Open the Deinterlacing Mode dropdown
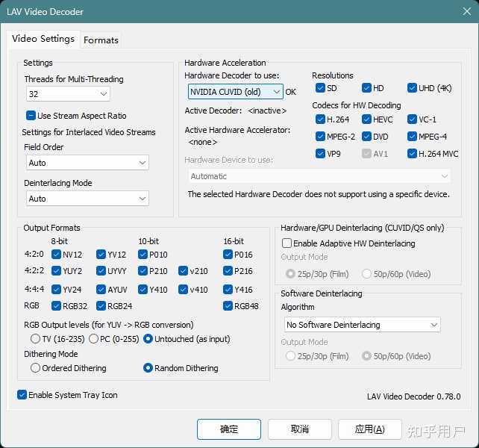 (x=87, y=199)
